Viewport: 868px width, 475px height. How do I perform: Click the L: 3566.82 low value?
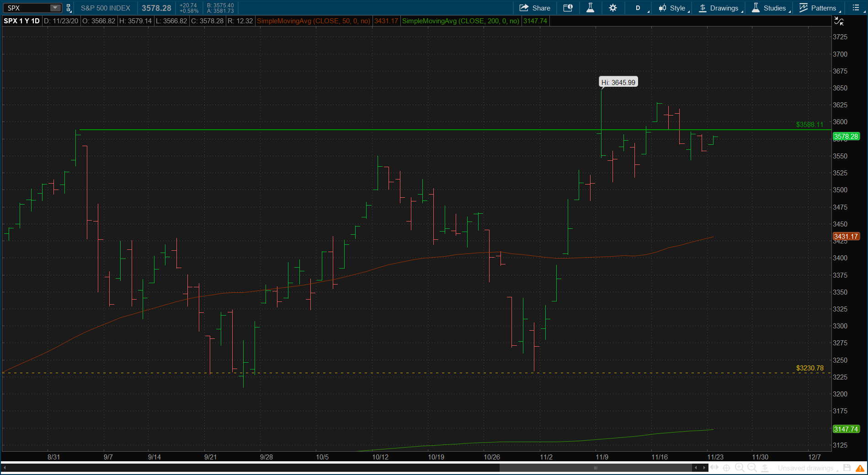(x=171, y=21)
